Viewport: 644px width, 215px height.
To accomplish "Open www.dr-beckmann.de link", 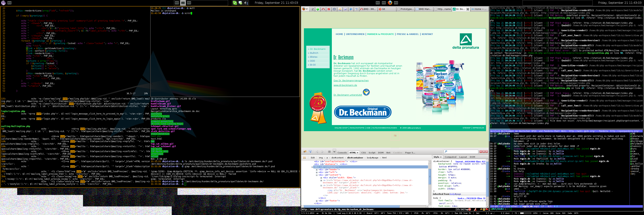I will point(345,85).
